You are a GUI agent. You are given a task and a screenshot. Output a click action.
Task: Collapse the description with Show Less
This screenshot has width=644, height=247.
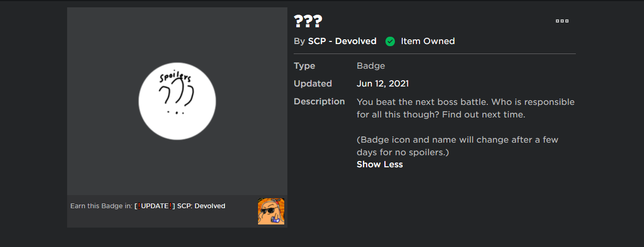point(380,165)
